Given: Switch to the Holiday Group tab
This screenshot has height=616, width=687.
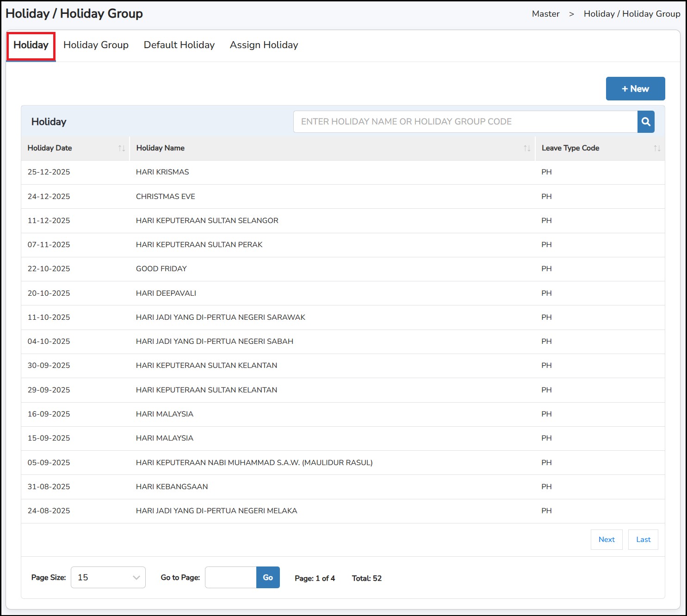Looking at the screenshot, I should 96,45.
